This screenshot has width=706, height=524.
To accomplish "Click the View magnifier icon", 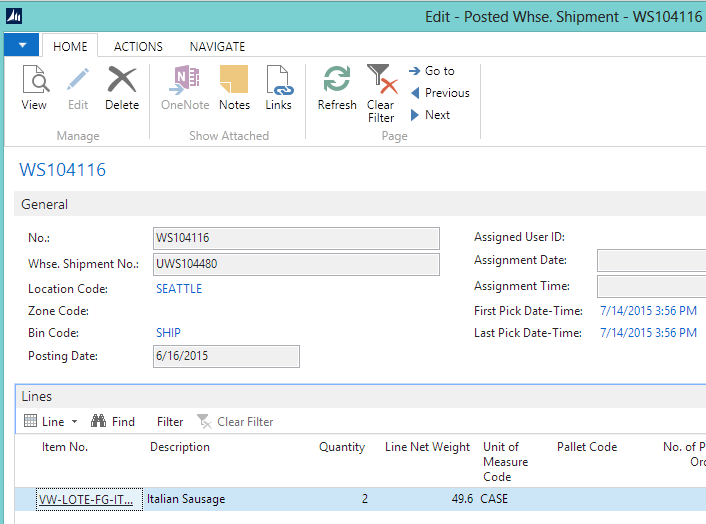I will tap(34, 81).
